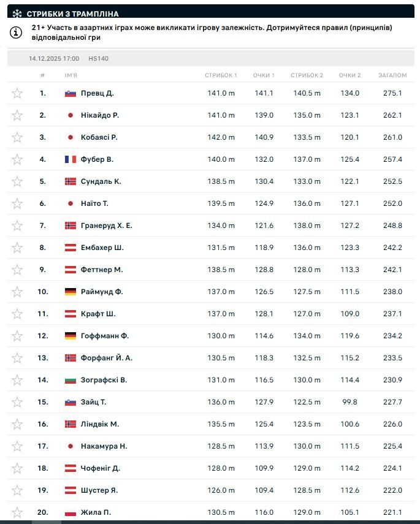Sort by the Загалом column header
The height and width of the screenshot is (524, 420).
coord(392,75)
